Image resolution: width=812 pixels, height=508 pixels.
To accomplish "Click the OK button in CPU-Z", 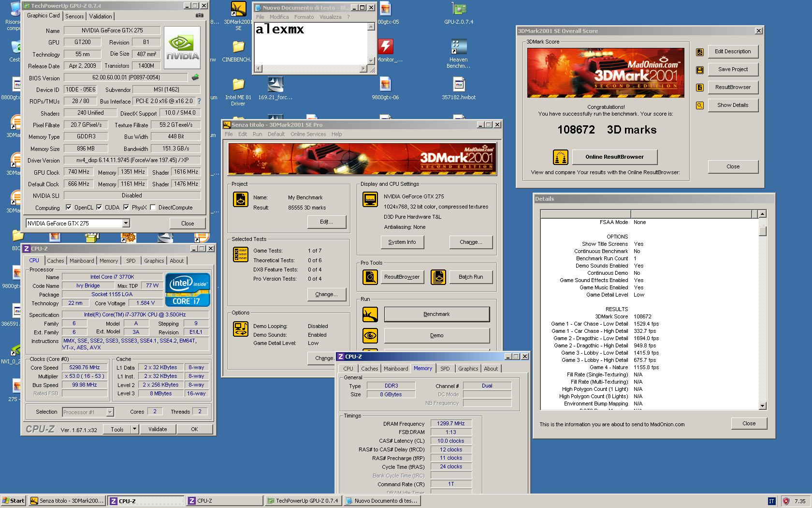I will (x=194, y=429).
